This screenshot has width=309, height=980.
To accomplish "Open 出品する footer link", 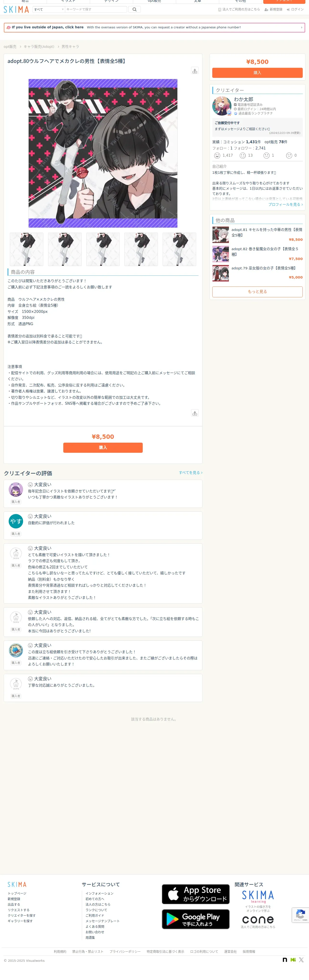I will pos(14,905).
